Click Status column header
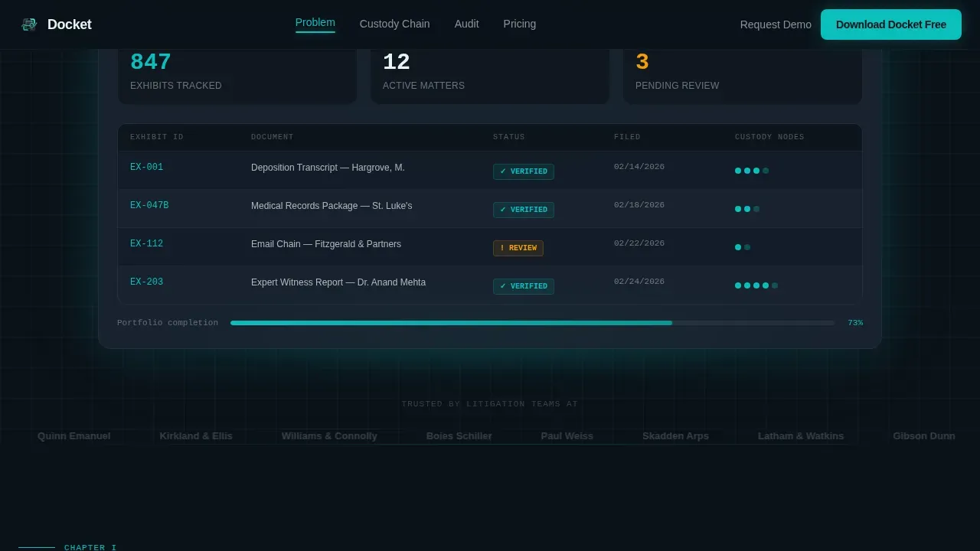This screenshot has height=551, width=980. click(x=509, y=137)
